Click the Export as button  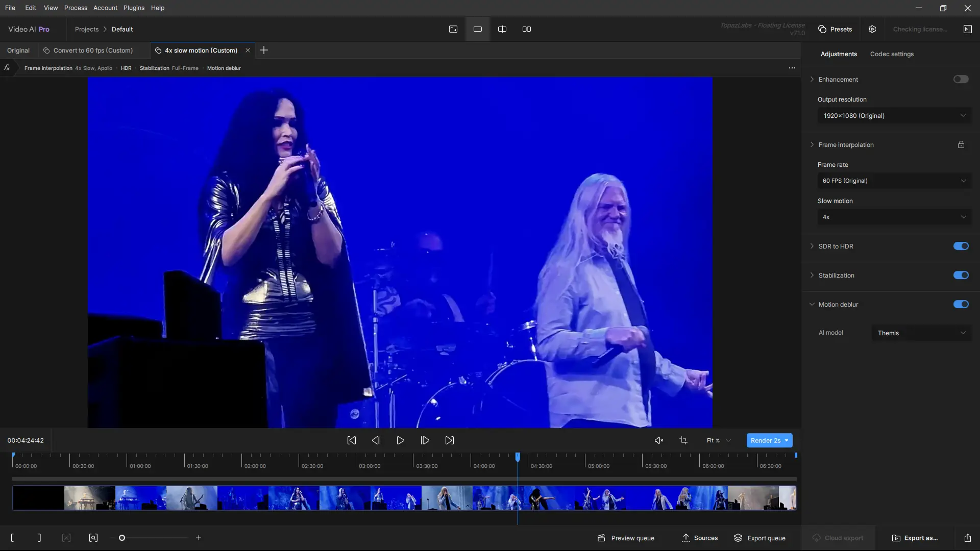(x=915, y=538)
